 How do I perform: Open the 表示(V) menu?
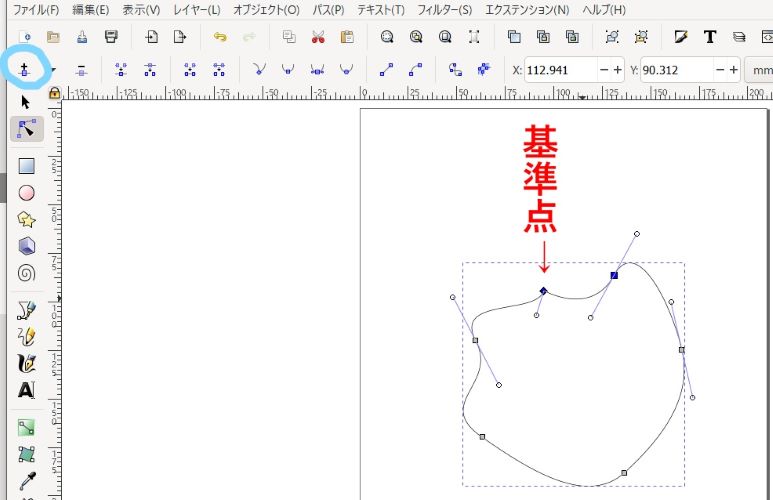(x=141, y=9)
